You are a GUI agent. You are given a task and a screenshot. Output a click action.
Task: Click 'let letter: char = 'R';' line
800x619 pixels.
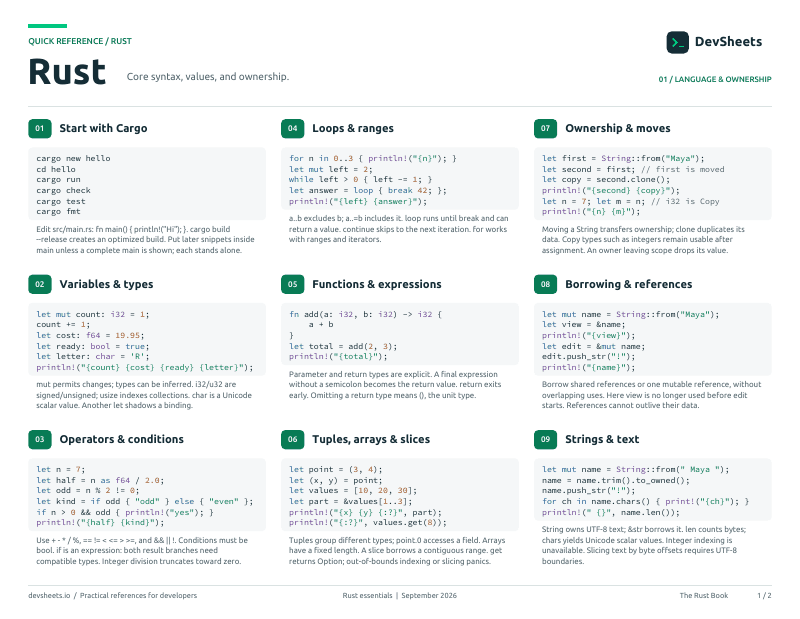point(93,356)
